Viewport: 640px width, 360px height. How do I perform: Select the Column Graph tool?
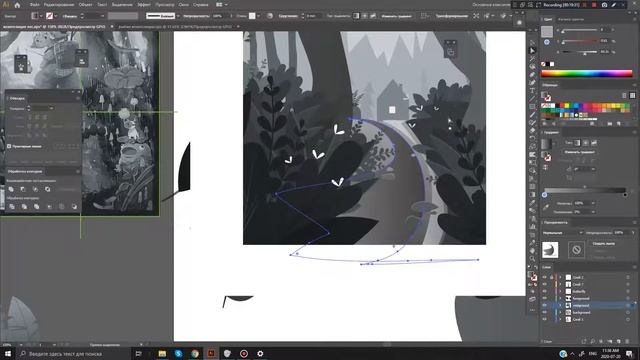[532, 227]
